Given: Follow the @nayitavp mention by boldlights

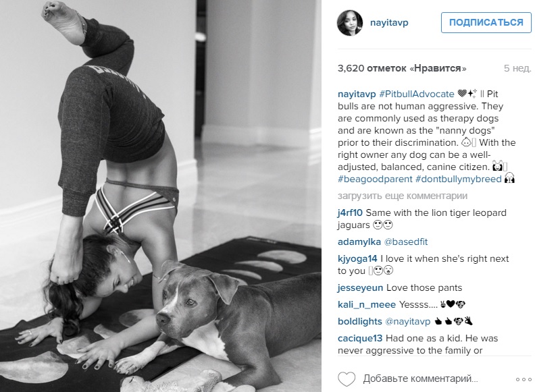Looking at the screenshot, I should pos(407,321).
